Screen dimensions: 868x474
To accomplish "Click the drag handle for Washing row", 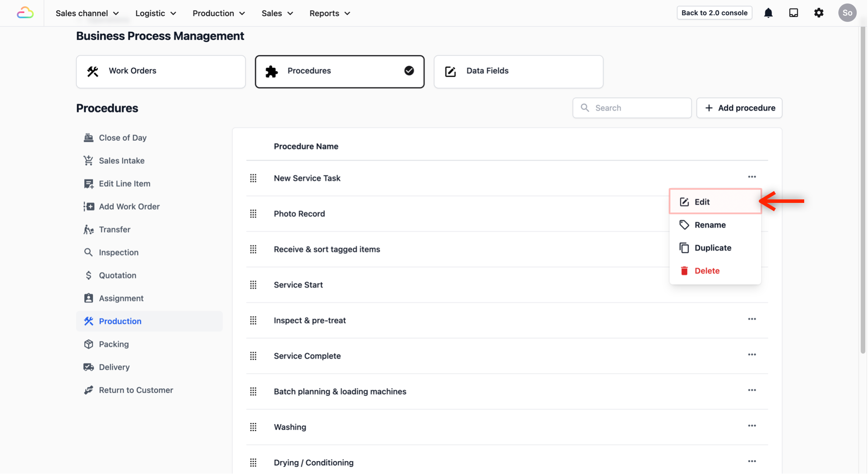I will (253, 427).
